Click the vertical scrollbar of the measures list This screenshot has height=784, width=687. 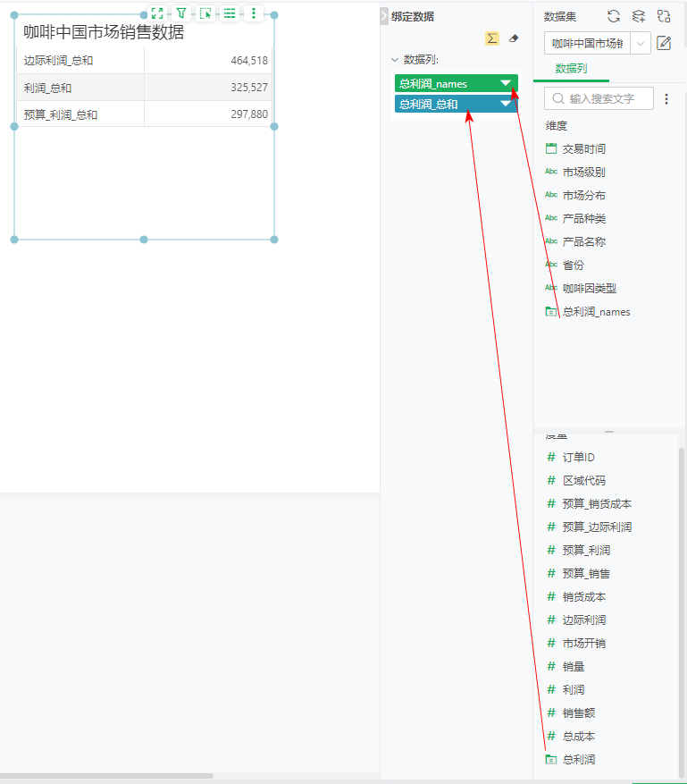point(681,612)
